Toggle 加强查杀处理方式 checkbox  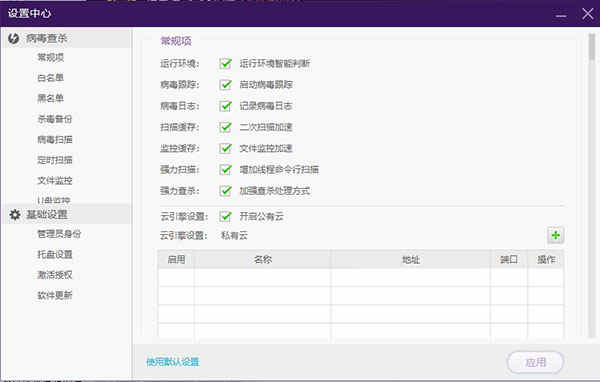pos(225,191)
